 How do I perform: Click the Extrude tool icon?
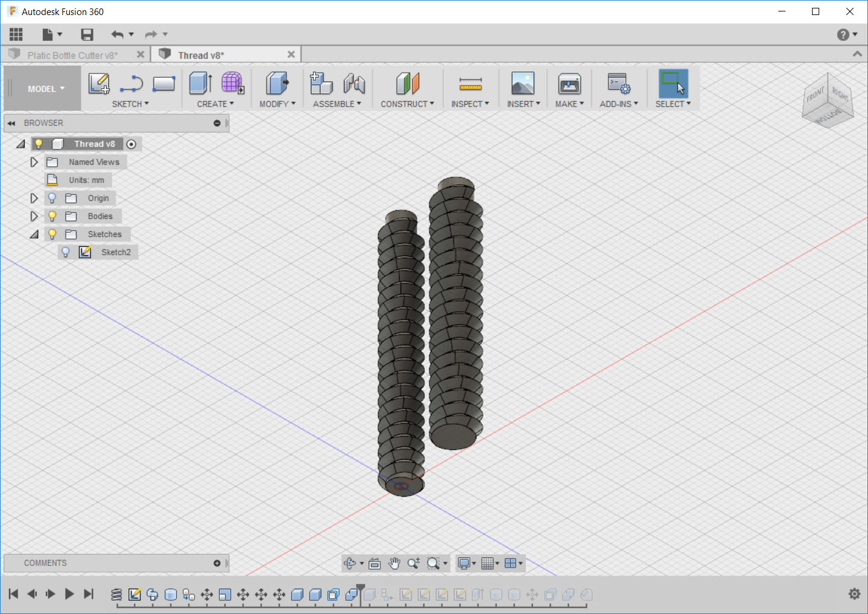click(x=201, y=84)
